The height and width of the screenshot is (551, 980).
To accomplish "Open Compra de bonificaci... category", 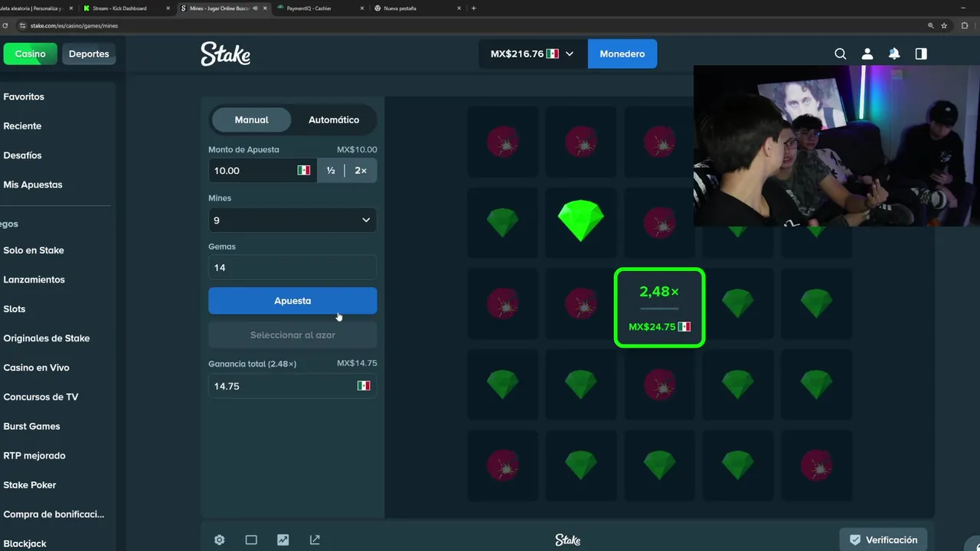I will click(x=54, y=514).
